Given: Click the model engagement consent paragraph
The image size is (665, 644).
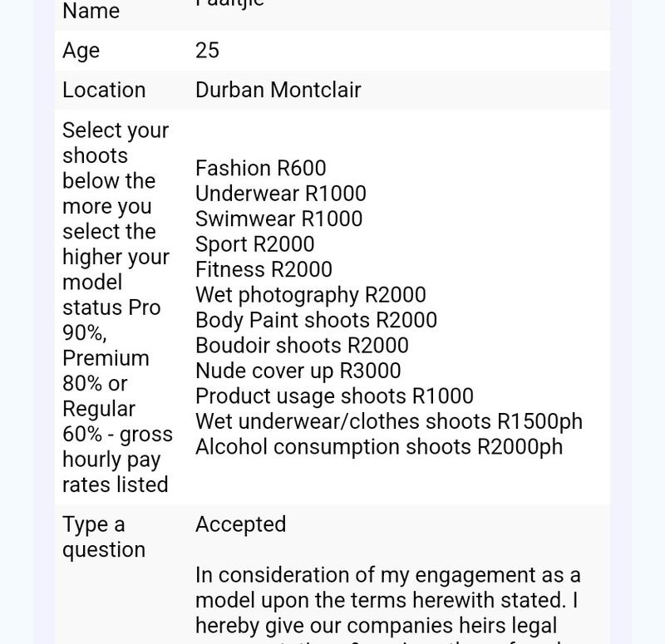Looking at the screenshot, I should (388, 600).
